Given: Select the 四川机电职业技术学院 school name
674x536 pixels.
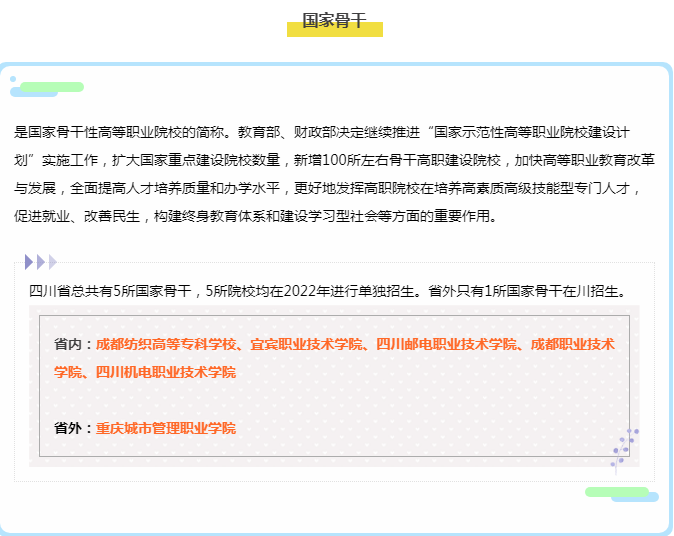Looking at the screenshot, I should click(x=165, y=372).
